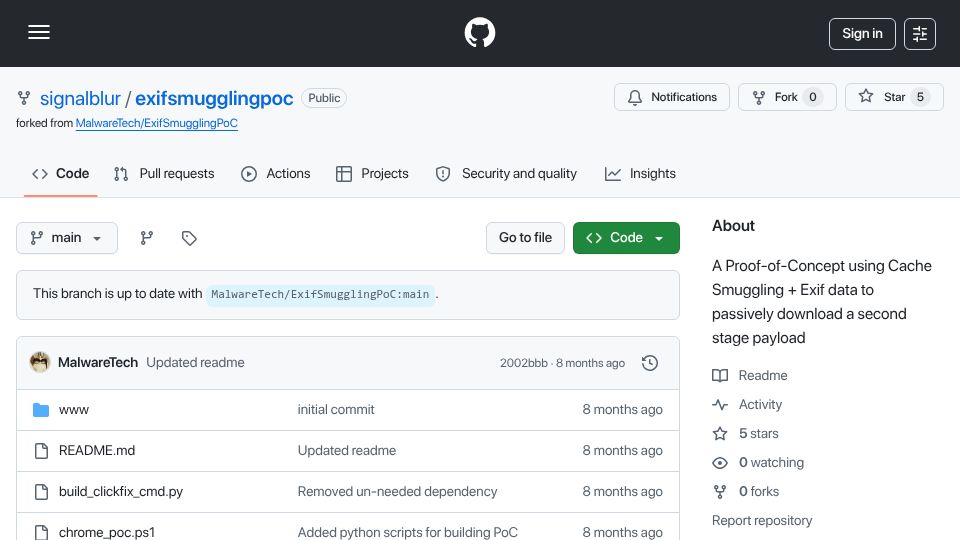The width and height of the screenshot is (960, 540).
Task: Click the GitHub logo
Action: coord(480,32)
